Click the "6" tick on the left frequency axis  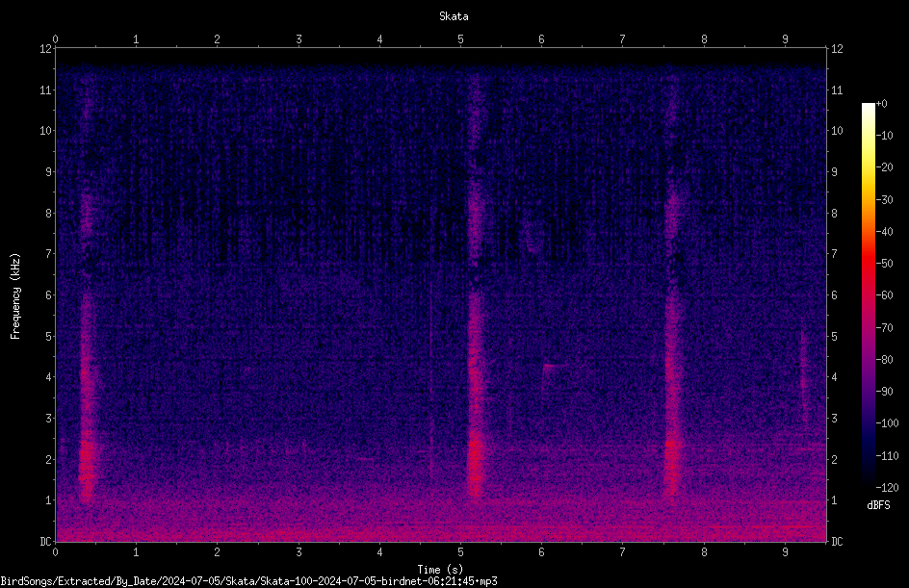click(49, 294)
